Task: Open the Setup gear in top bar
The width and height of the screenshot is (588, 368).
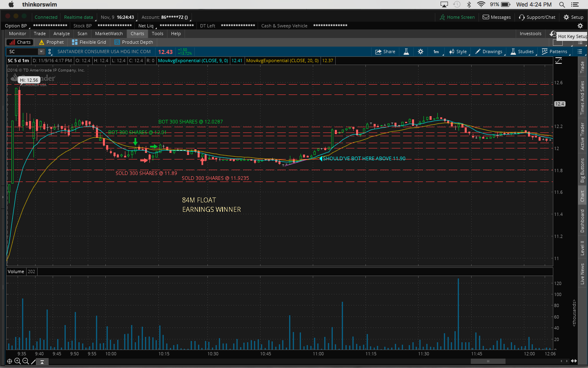Action: pos(573,17)
